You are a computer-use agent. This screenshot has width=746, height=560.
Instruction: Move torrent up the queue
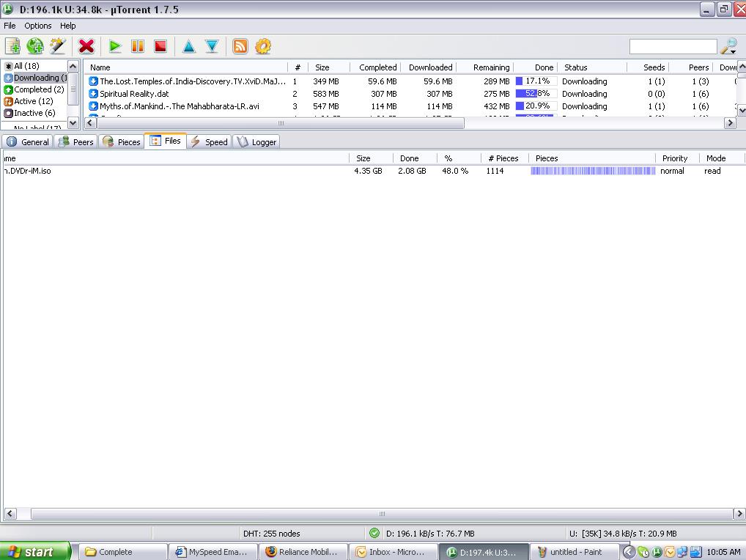click(189, 46)
